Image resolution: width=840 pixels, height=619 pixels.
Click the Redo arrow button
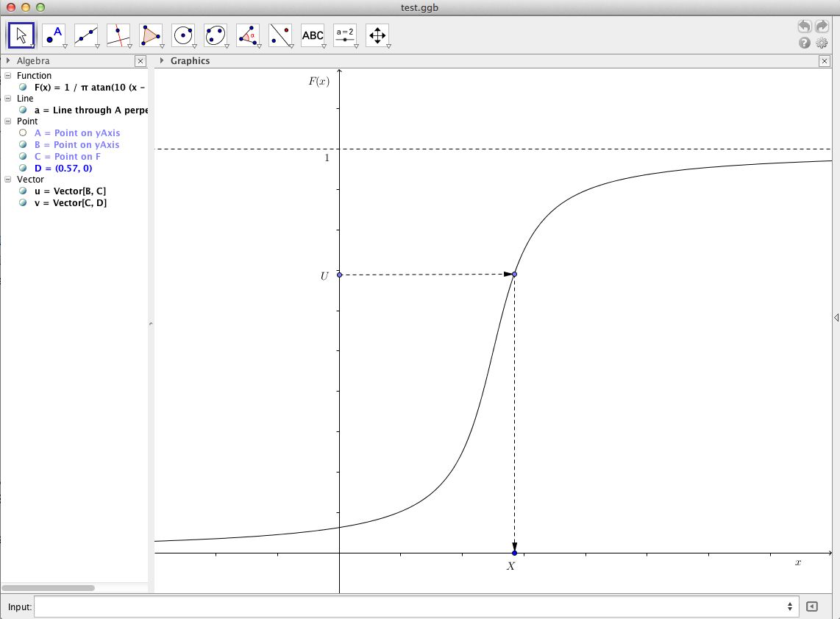pos(822,26)
